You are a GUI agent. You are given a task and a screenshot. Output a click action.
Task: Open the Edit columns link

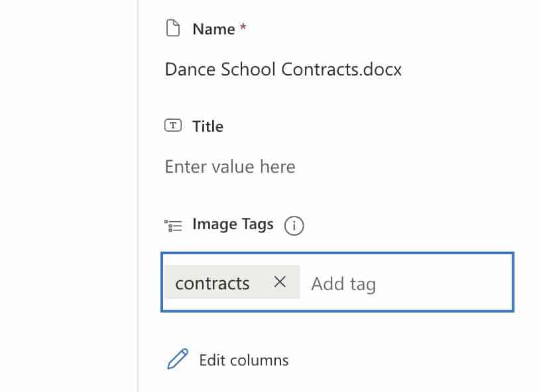click(243, 360)
